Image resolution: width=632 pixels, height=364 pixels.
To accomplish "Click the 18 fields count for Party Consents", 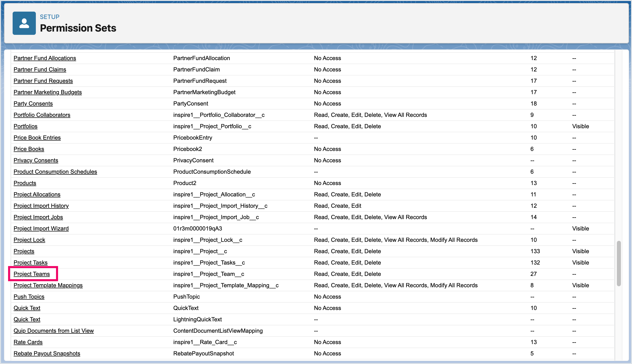I will (533, 103).
